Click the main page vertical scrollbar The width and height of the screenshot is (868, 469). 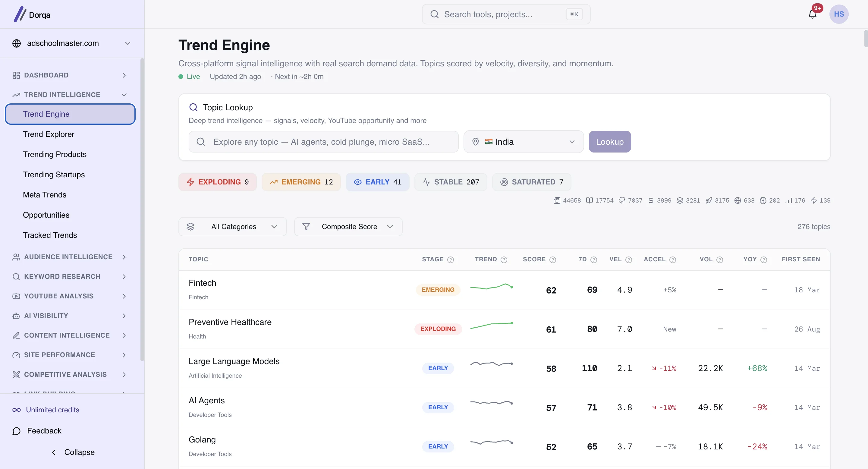tap(866, 39)
